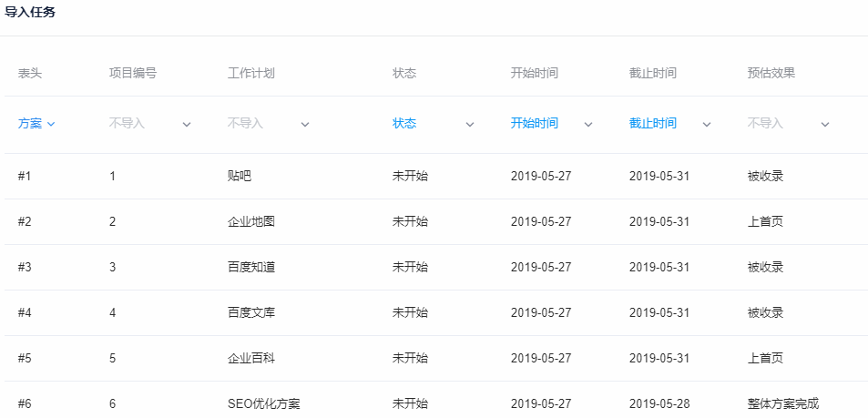Image resolution: width=868 pixels, height=418 pixels.
Task: Click end date 2019-05-31 in 贴吧 row
Action: click(x=659, y=177)
